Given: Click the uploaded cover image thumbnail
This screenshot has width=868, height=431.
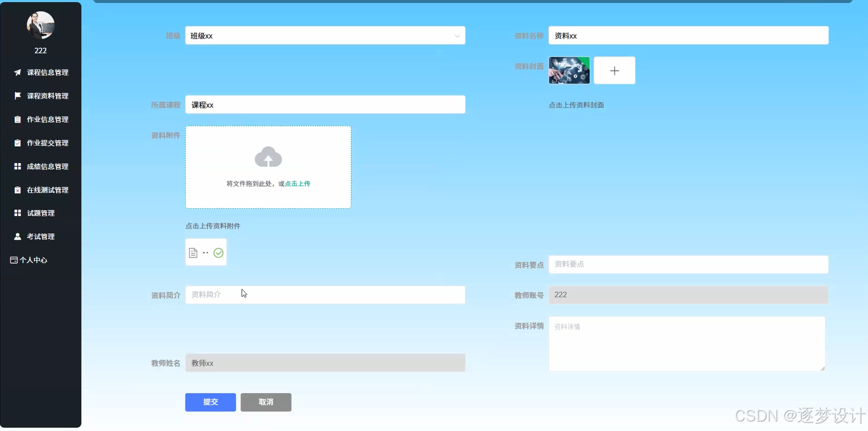Looking at the screenshot, I should [569, 71].
